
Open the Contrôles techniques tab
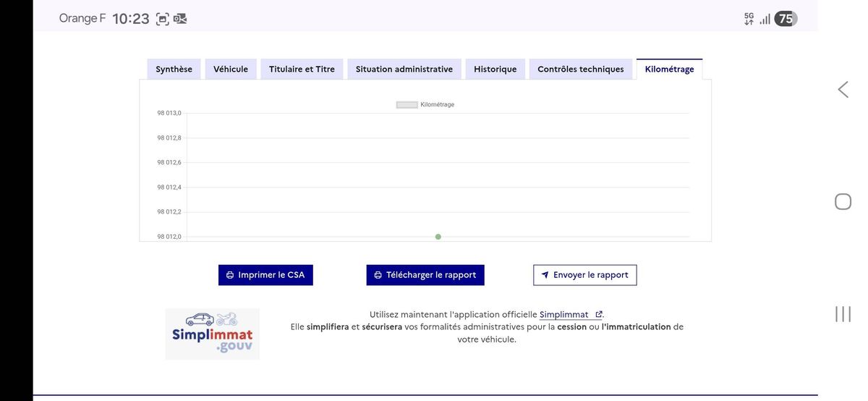tap(580, 69)
